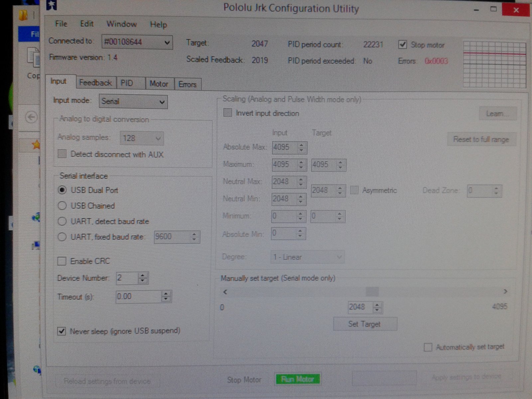
Task: Click the Absolute Max input spinner
Action: pyautogui.click(x=301, y=147)
